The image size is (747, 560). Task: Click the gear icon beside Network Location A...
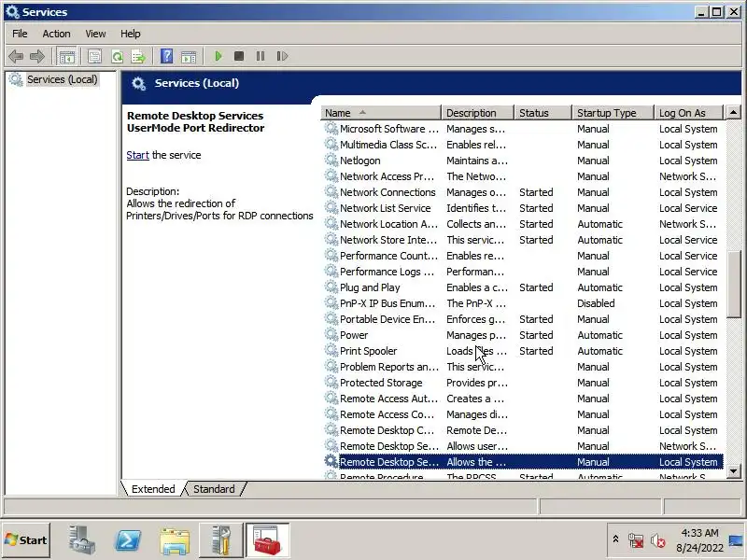pyautogui.click(x=331, y=223)
